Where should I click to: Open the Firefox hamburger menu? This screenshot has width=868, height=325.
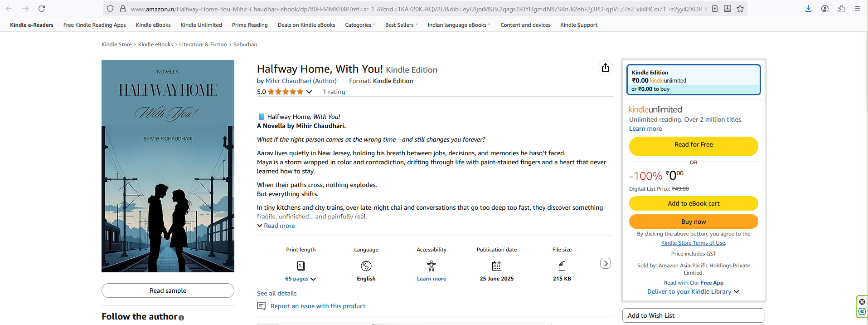(x=857, y=9)
